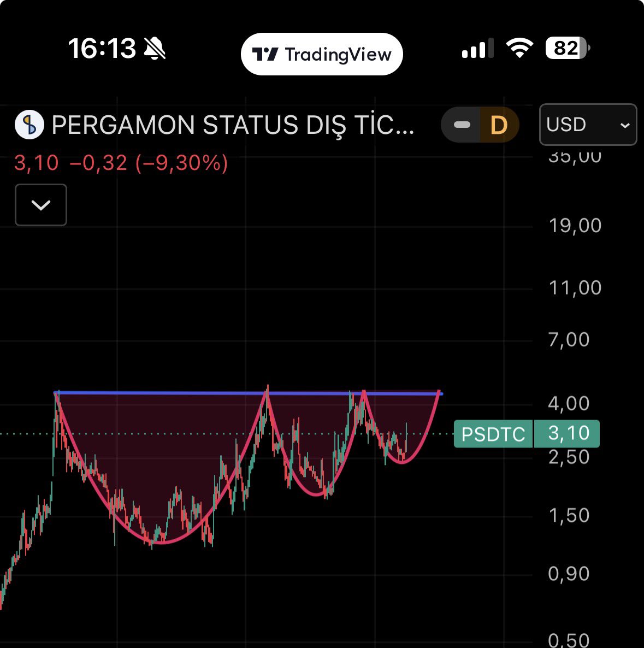Click the 3,10 current price tag
Image resolution: width=644 pixels, height=648 pixels.
[x=567, y=433]
